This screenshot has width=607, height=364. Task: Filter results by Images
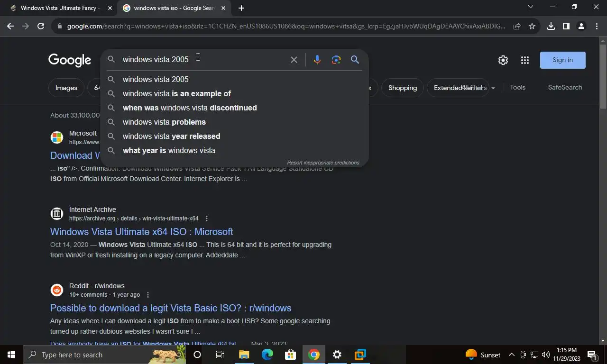click(66, 88)
